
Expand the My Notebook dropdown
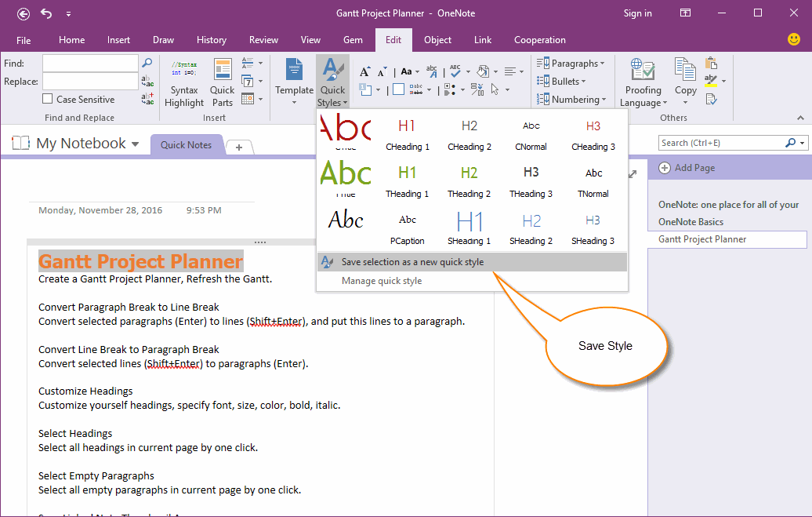(x=135, y=144)
